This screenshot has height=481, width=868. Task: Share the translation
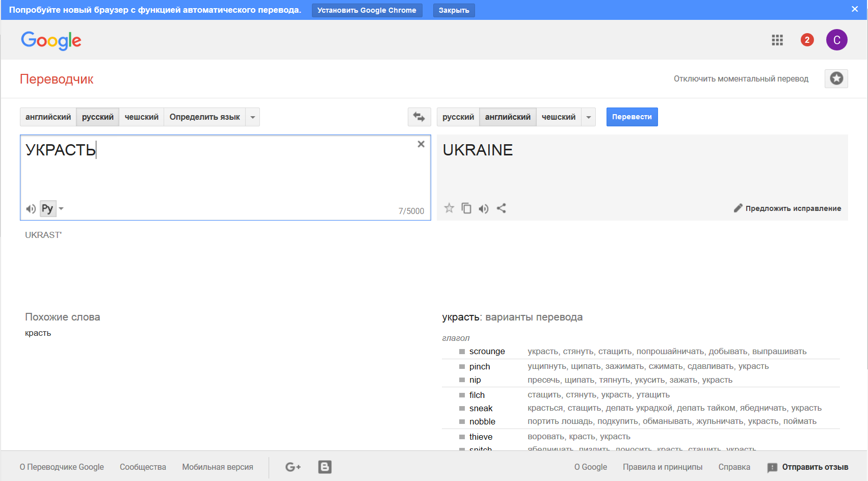click(x=502, y=208)
